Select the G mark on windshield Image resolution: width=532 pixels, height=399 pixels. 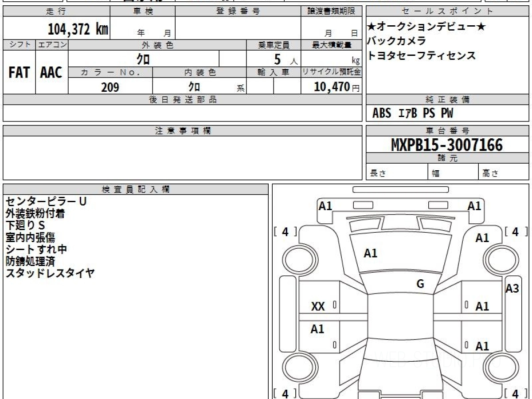point(420,284)
